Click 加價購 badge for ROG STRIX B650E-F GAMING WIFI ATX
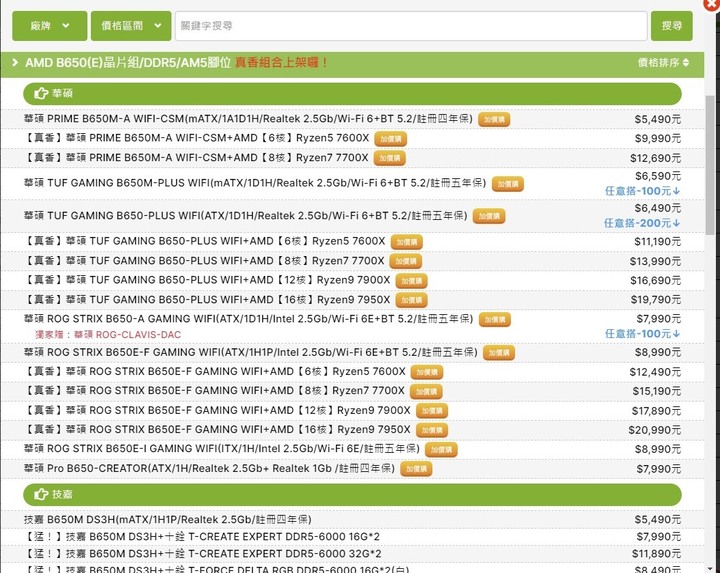The width and height of the screenshot is (720, 573). [499, 353]
